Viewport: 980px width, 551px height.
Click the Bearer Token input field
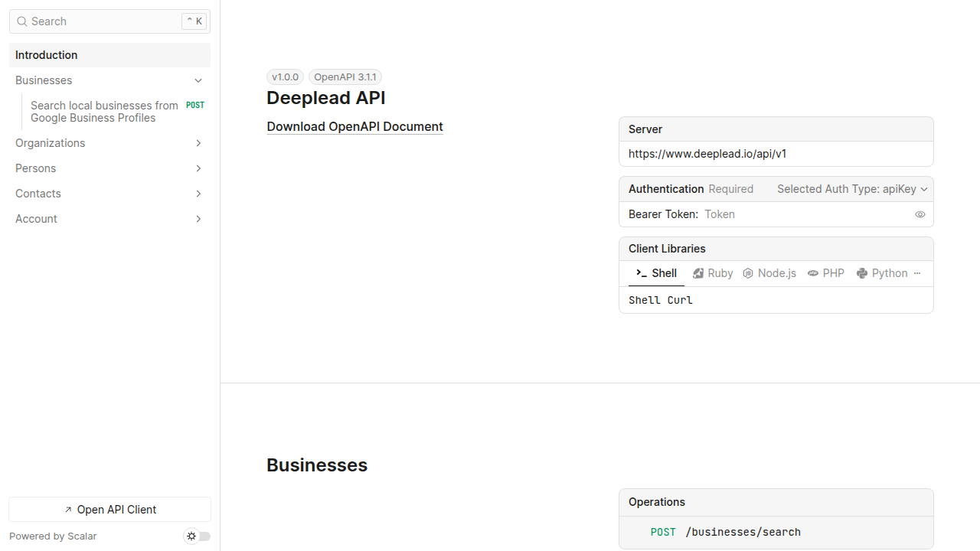tap(807, 214)
